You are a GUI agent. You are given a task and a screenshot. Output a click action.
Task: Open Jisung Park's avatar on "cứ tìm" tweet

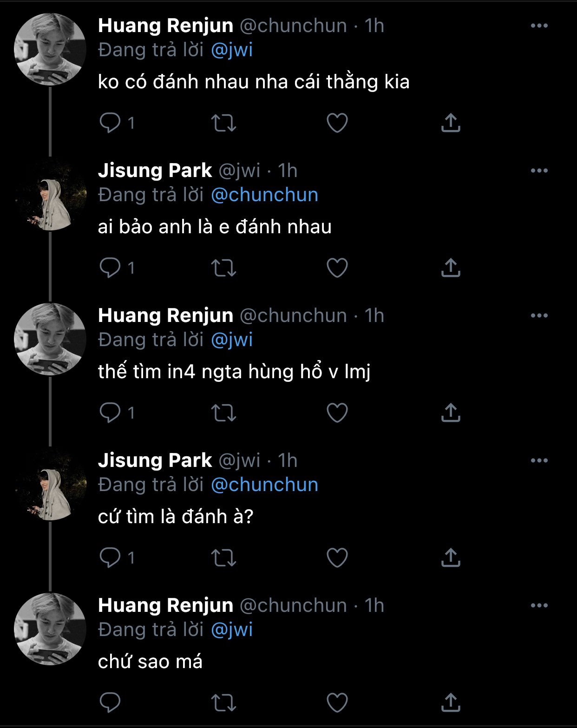pos(50,485)
